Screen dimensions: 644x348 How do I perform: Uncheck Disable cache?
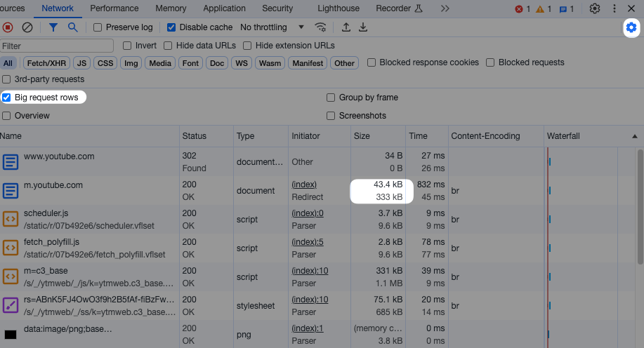pyautogui.click(x=171, y=27)
